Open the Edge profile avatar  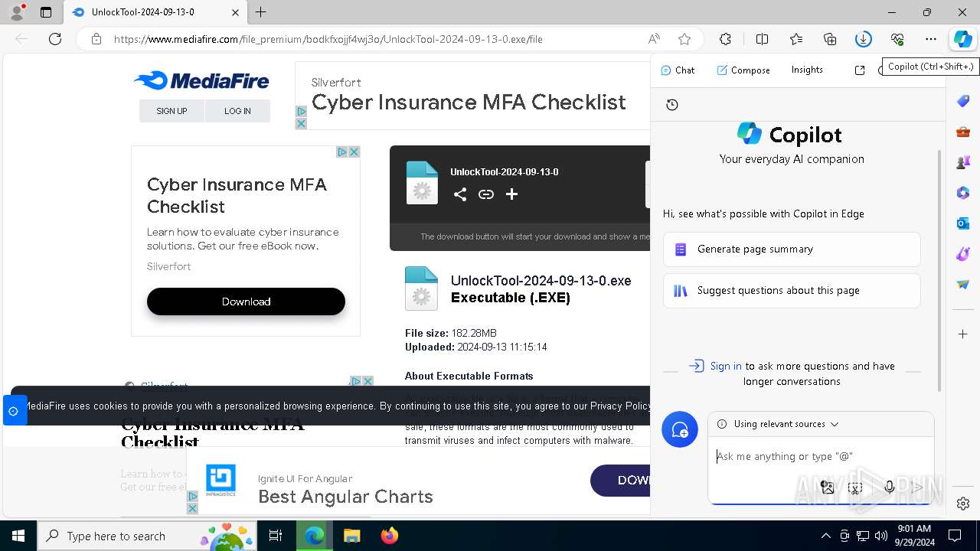[16, 12]
